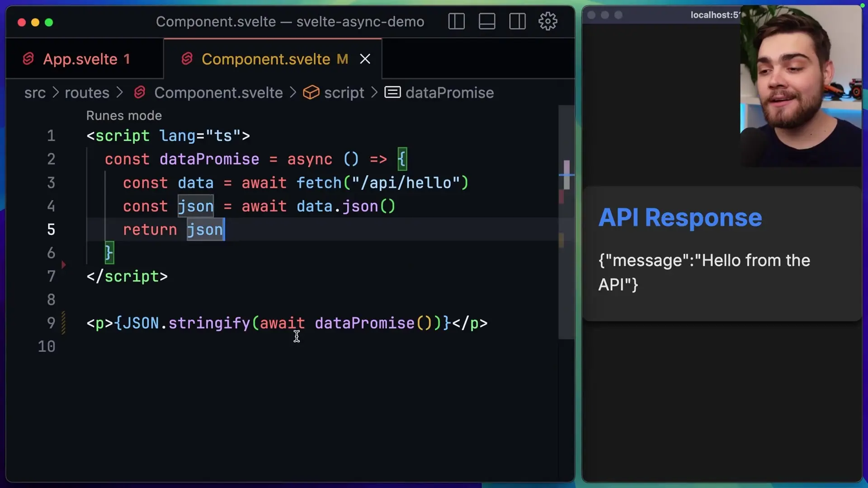
Task: Open the dataPromise breadcrumb
Action: point(449,93)
